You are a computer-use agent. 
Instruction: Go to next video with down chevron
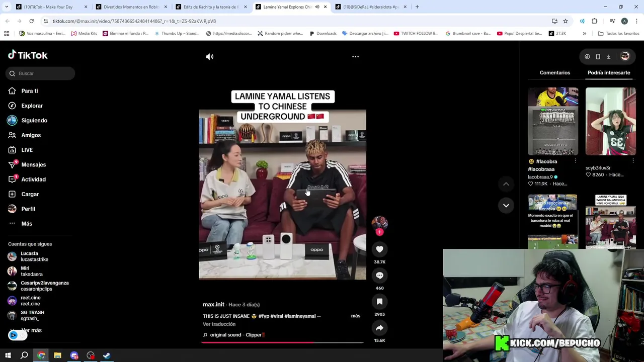506,205
